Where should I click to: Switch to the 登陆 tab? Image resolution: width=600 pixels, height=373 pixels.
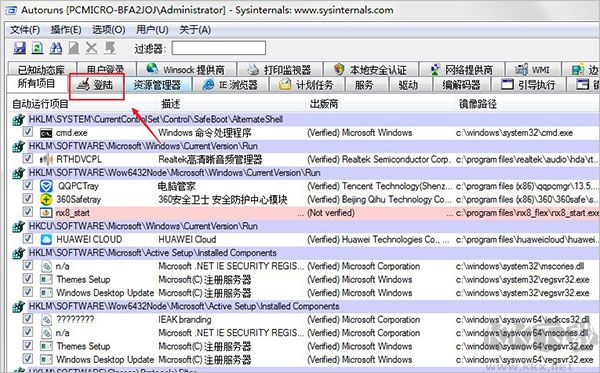[x=97, y=85]
